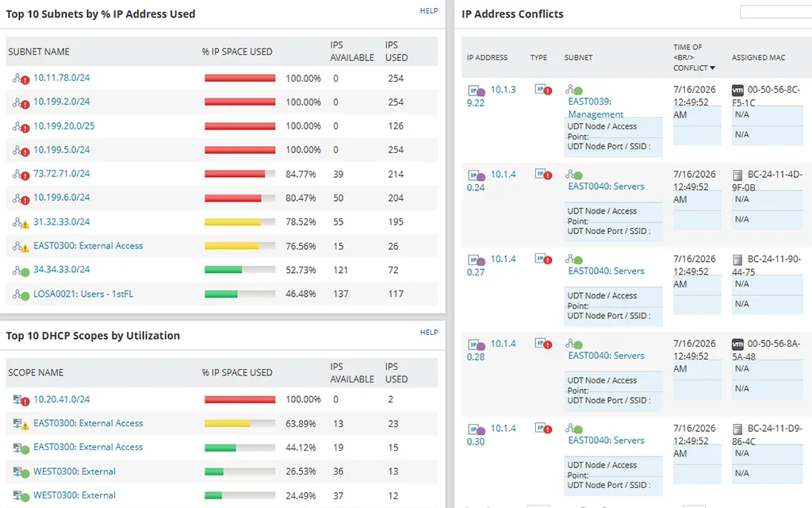Viewport: 812px width, 508px height.
Task: Click the subnet icon next to 10.199.6.0/24
Action: pyautogui.click(x=21, y=198)
